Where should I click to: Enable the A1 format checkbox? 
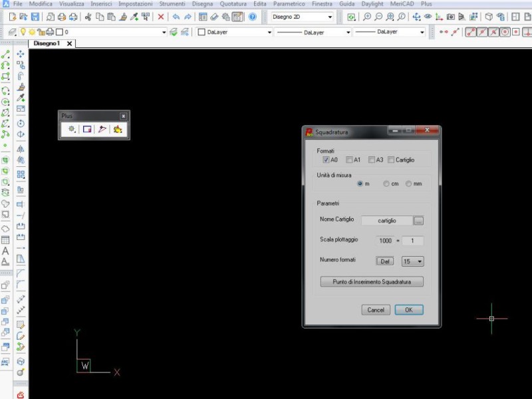(x=349, y=160)
